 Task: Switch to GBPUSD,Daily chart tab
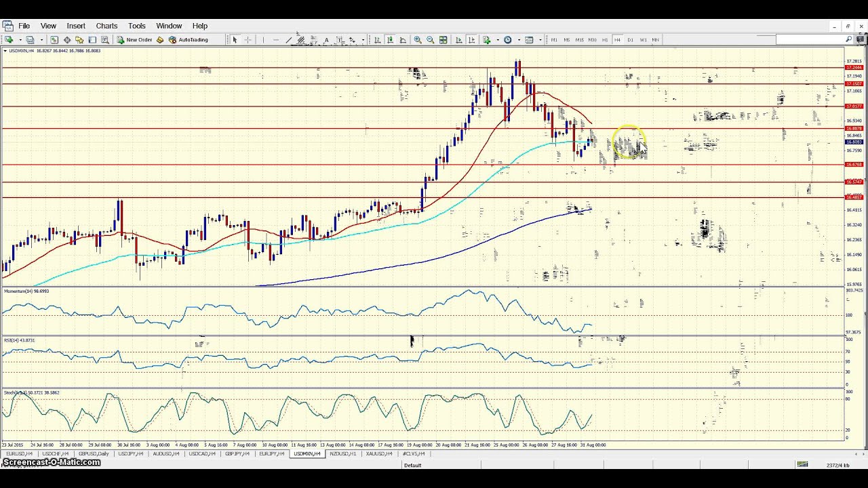click(94, 453)
